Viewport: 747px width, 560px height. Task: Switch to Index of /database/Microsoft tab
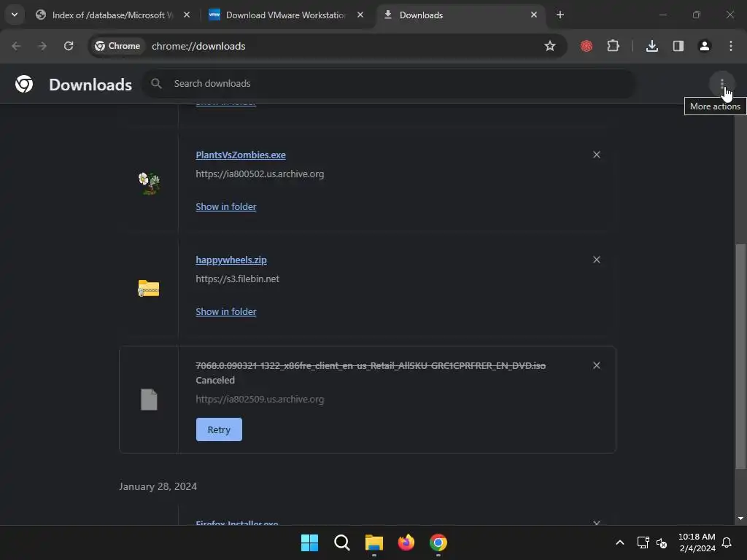112,15
